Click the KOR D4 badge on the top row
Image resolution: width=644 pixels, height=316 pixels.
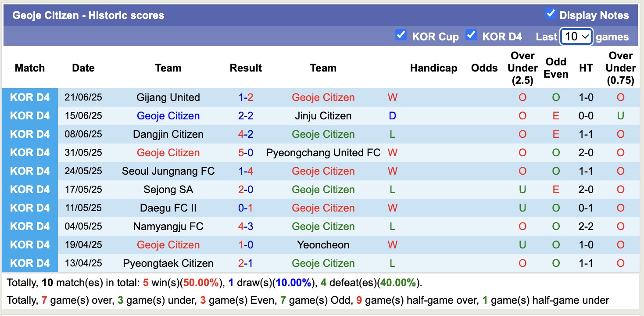point(30,97)
